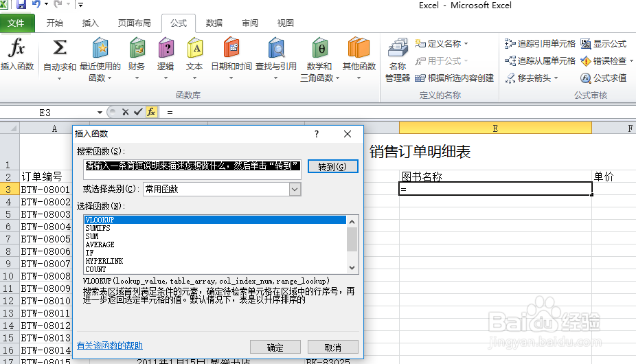Image resolution: width=636 pixels, height=364 pixels.
Task: Expand the Name Box dropdown arrow
Action: 100,113
